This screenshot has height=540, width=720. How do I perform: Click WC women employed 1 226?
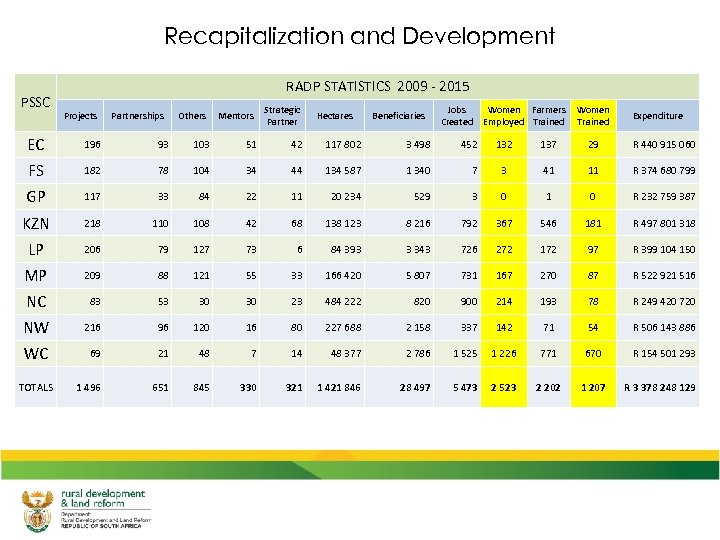pyautogui.click(x=504, y=354)
